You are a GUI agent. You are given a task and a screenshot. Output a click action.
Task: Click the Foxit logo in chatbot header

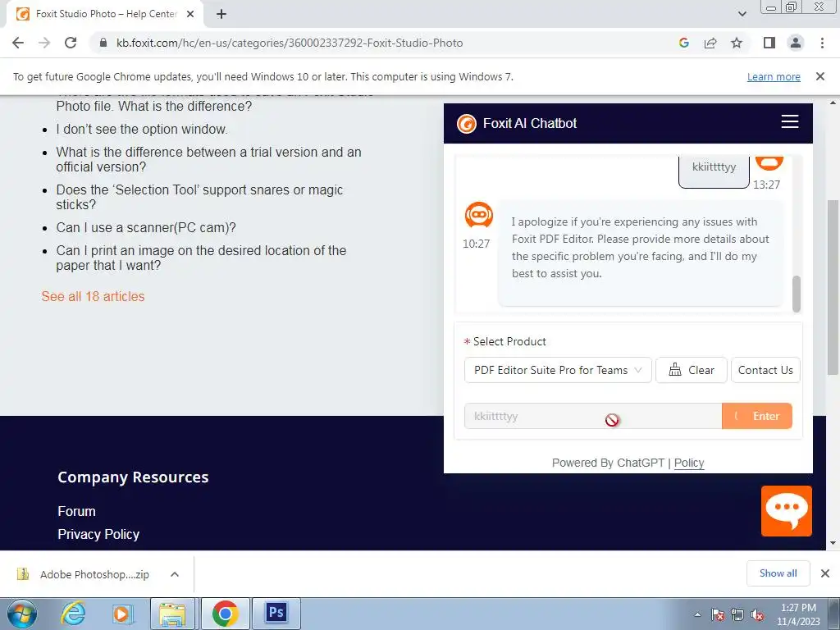(467, 124)
